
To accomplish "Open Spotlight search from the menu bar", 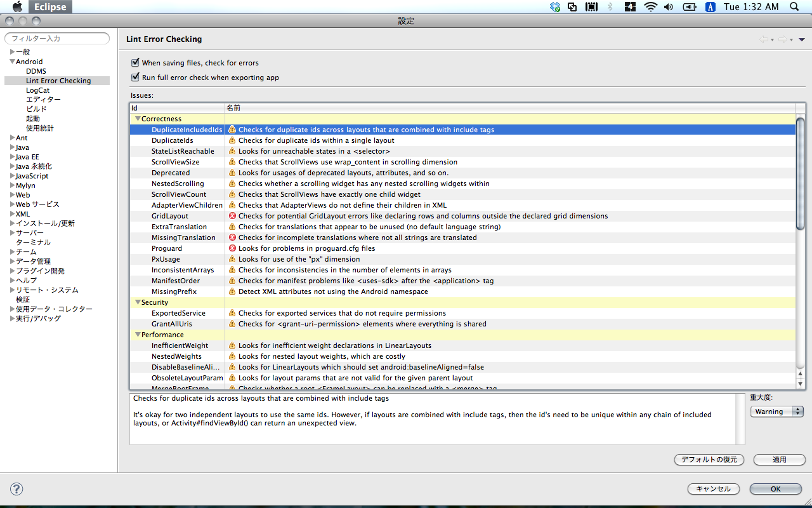I will [794, 6].
